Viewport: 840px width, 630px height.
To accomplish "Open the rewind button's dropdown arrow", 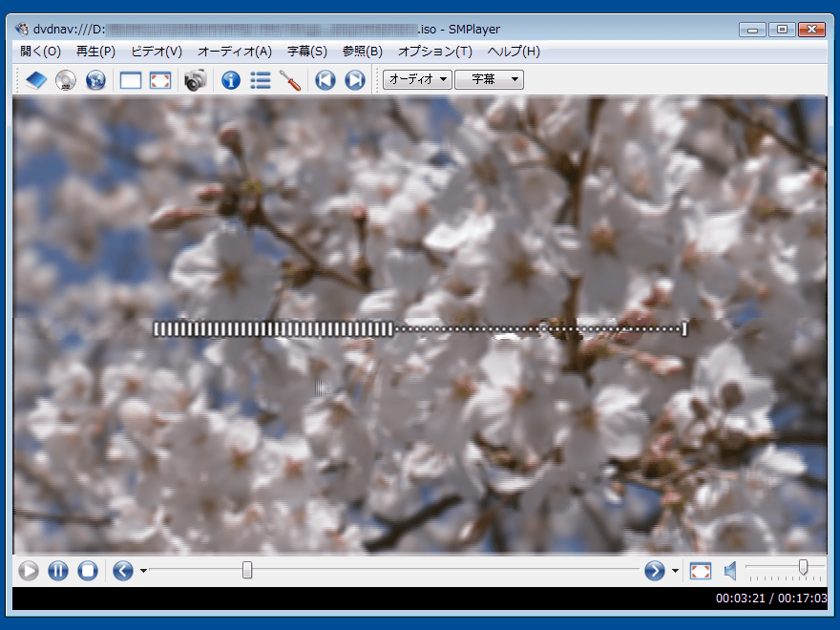I will click(x=143, y=571).
